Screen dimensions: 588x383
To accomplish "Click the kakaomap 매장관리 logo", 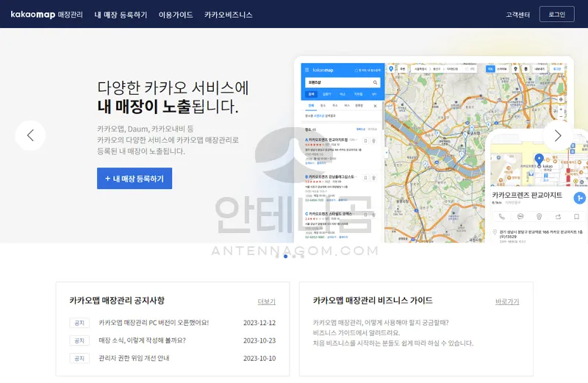I will pyautogui.click(x=46, y=14).
